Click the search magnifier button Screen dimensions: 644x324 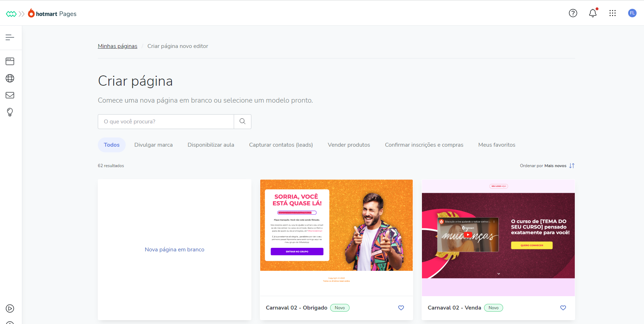coord(243,122)
